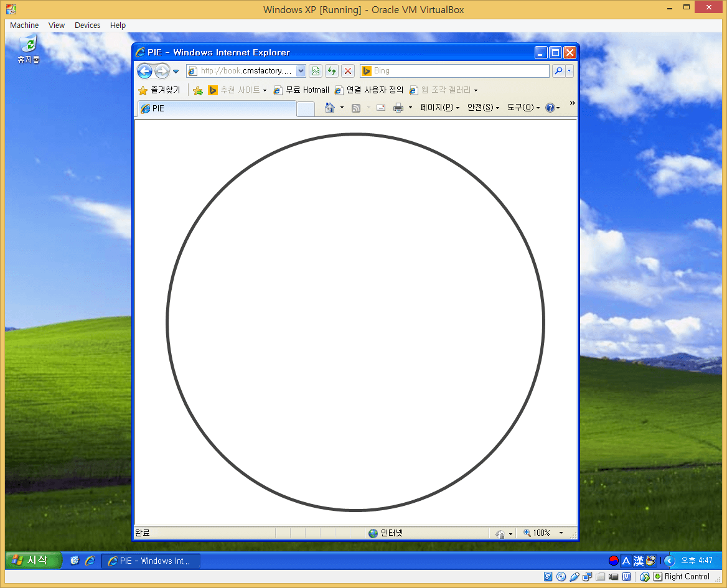Go back with the IE Back arrow

point(144,71)
